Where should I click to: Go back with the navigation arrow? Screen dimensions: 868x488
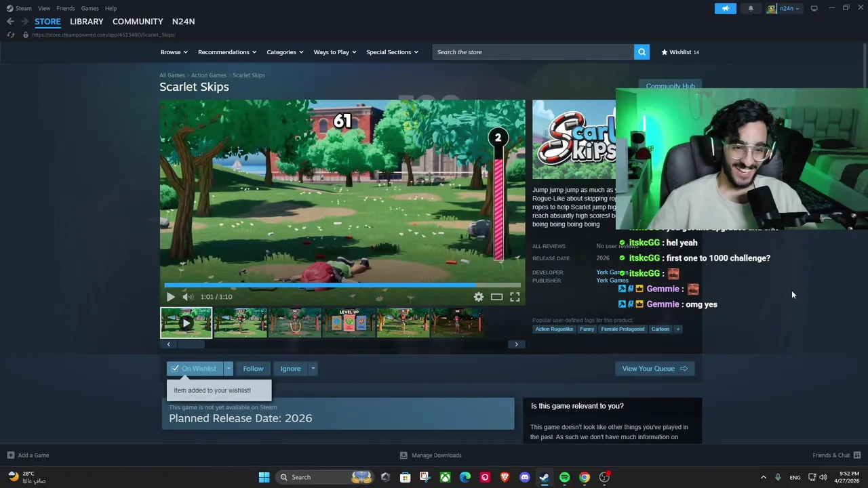[10, 22]
